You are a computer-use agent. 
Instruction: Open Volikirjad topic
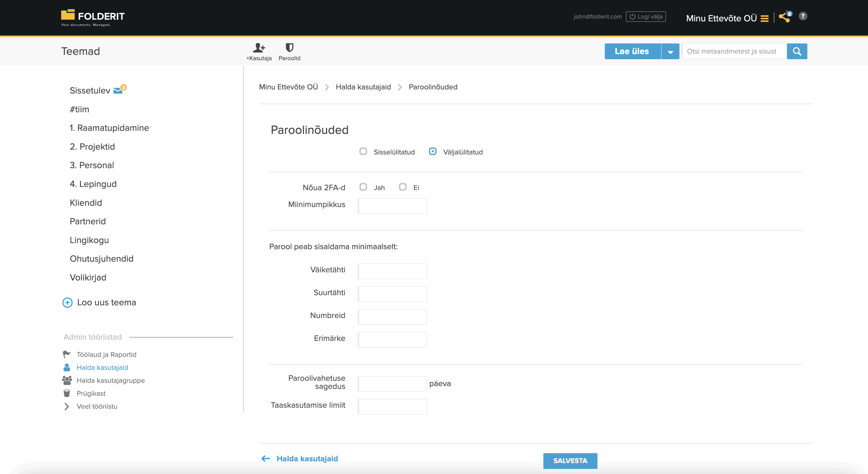88,277
